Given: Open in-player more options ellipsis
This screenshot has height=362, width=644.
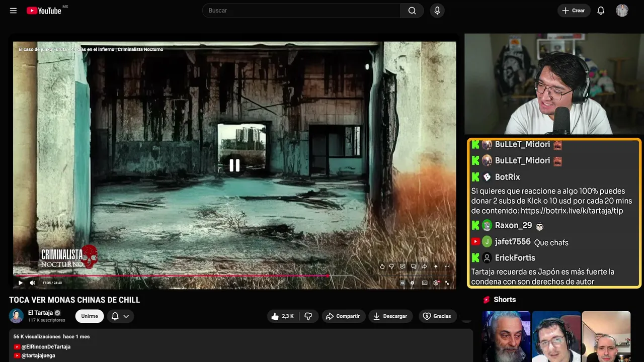Looking at the screenshot, I should (447, 266).
